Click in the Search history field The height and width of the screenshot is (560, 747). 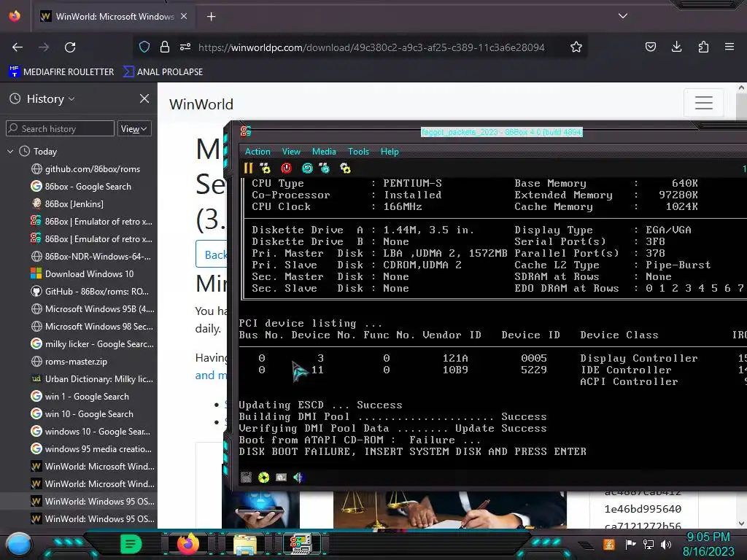(x=60, y=128)
